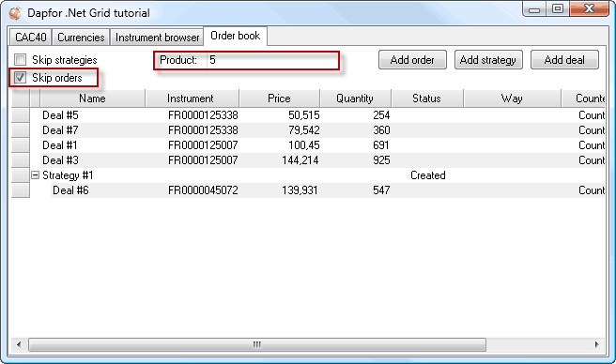Click the Status column header

click(x=427, y=99)
